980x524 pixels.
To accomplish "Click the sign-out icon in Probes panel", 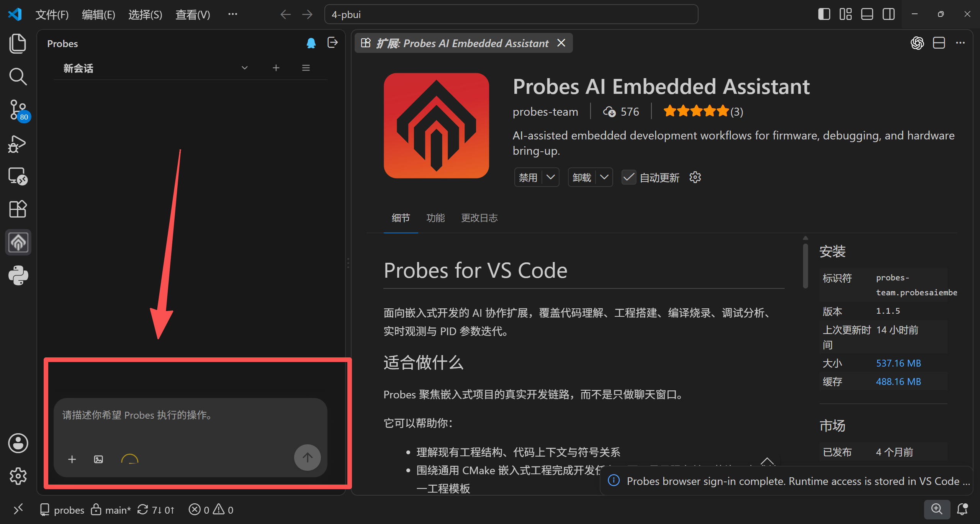I will pyautogui.click(x=332, y=43).
